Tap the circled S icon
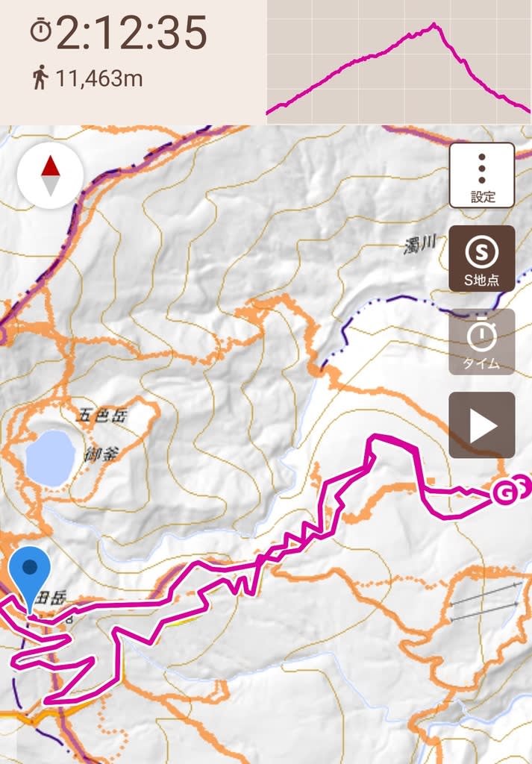The image size is (532, 764). (482, 252)
